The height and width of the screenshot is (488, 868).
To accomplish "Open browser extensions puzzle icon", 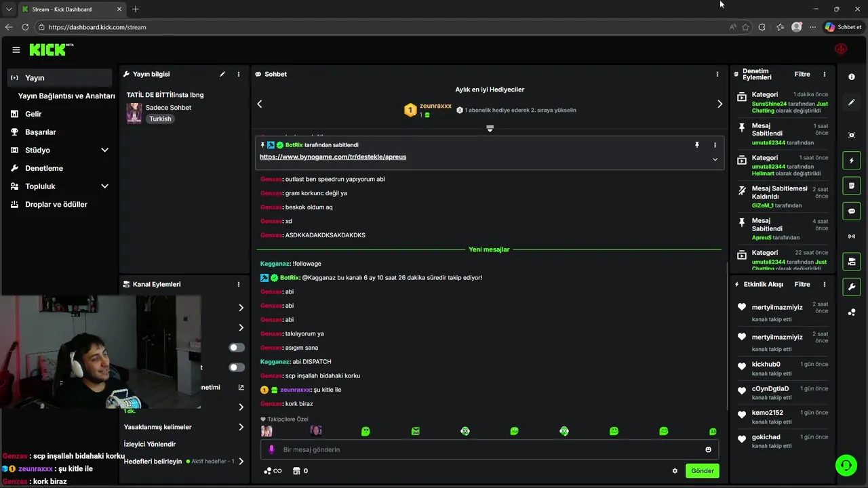I will pyautogui.click(x=762, y=27).
